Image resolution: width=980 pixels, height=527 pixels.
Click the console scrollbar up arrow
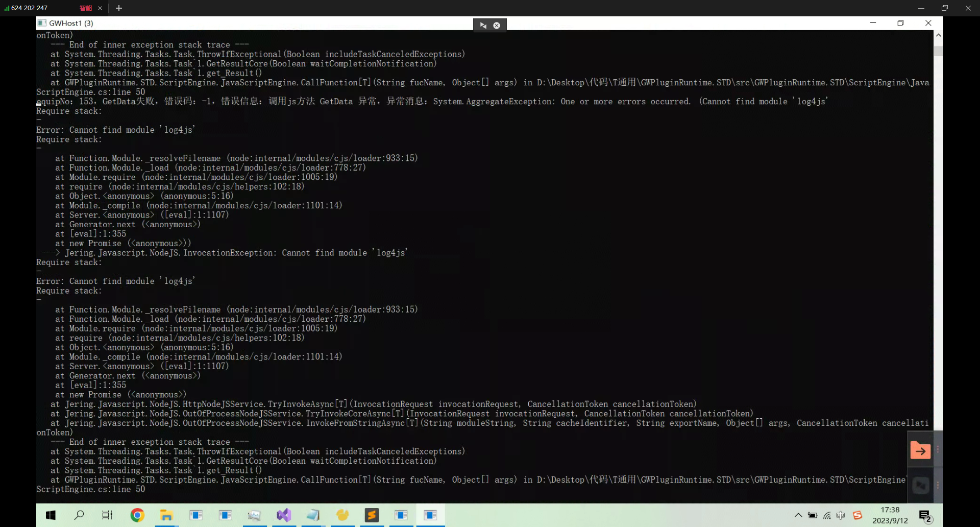pyautogui.click(x=938, y=35)
